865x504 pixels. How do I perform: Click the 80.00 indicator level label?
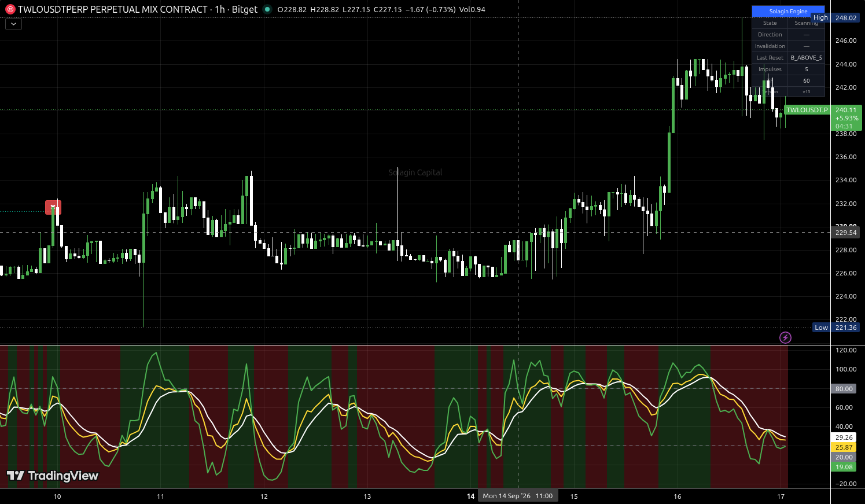point(844,389)
